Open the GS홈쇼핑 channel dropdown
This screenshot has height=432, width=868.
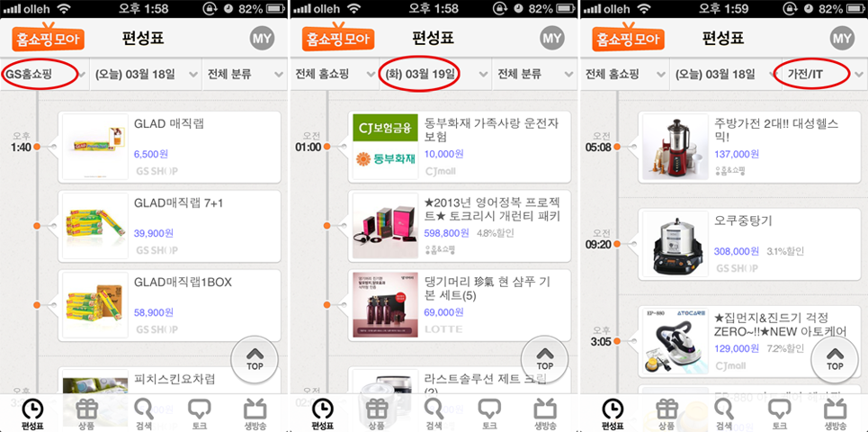[44, 74]
